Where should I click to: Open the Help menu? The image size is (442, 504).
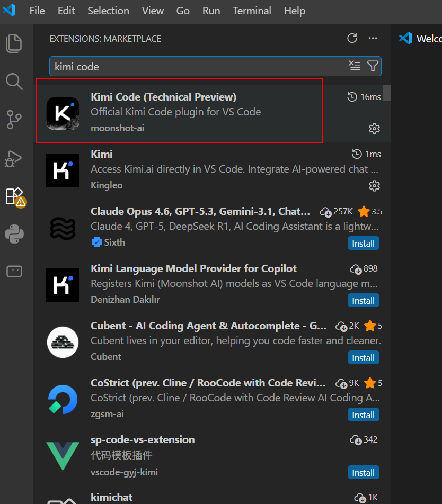[x=294, y=11]
